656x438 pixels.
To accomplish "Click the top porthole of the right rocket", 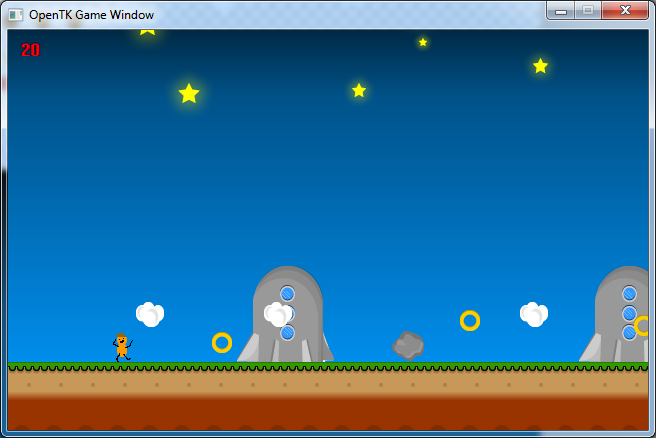I will pyautogui.click(x=629, y=294).
